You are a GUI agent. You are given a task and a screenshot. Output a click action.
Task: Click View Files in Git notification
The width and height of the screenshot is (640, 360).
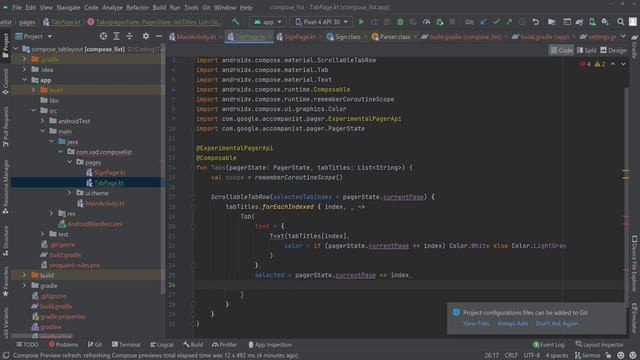tap(476, 324)
